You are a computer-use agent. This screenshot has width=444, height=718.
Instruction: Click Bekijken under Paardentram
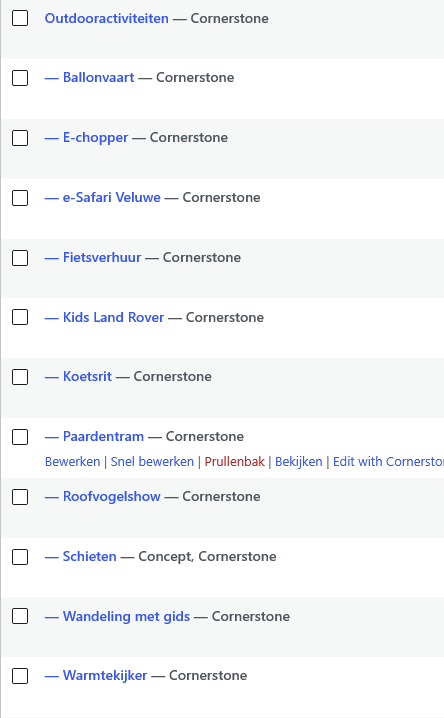(298, 462)
